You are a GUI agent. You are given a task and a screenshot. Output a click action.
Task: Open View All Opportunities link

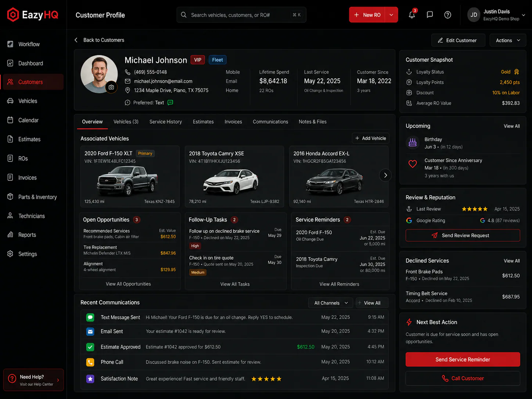(x=128, y=284)
